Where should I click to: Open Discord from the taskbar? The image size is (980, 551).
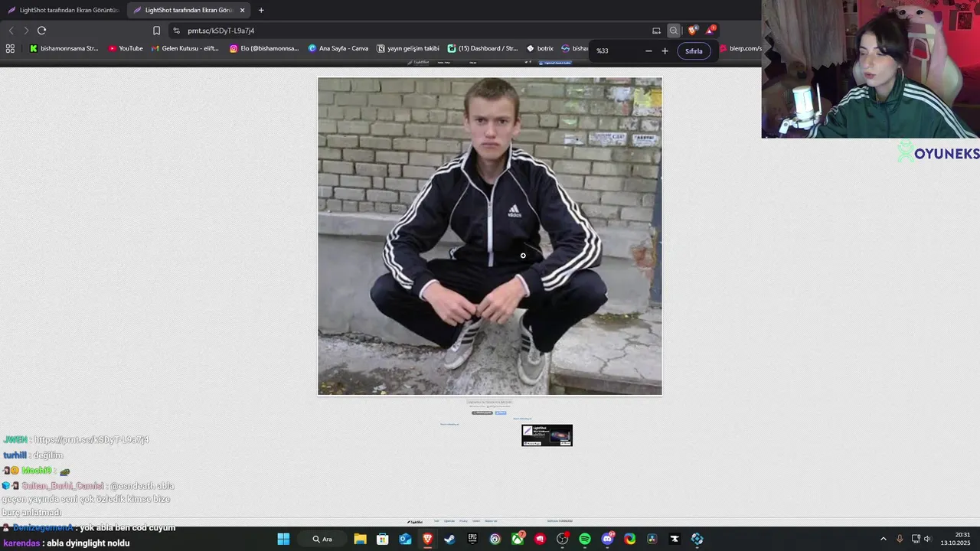click(x=607, y=539)
